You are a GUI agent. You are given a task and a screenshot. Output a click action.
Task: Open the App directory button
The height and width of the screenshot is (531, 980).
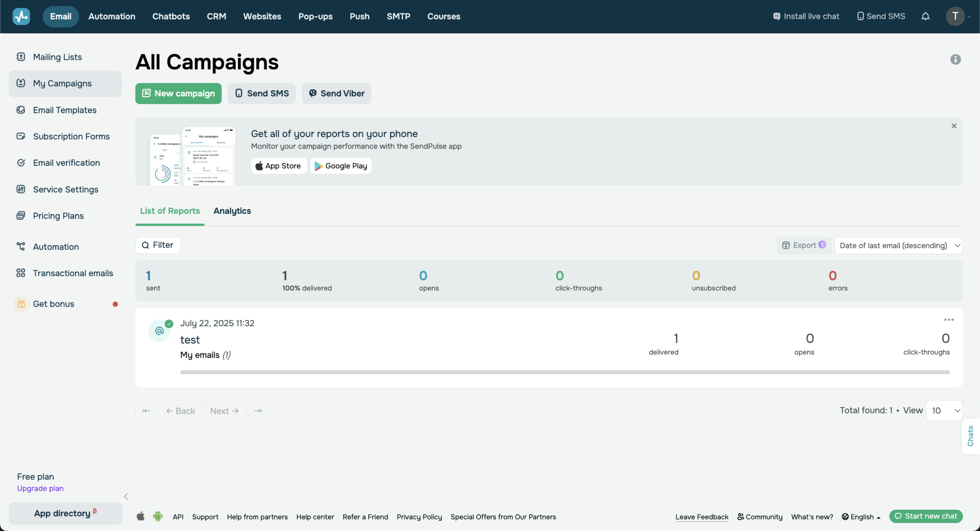click(x=65, y=513)
